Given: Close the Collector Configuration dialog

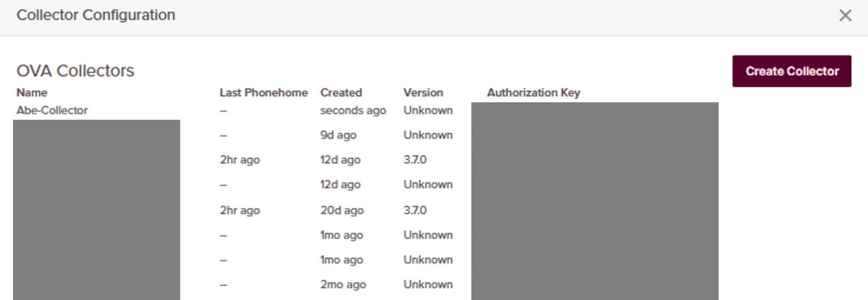Looking at the screenshot, I should point(845,15).
